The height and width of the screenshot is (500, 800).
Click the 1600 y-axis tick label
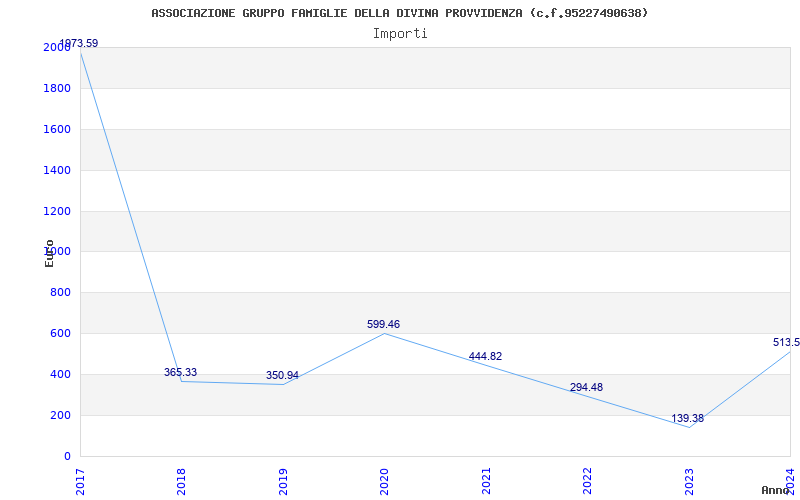(x=57, y=130)
